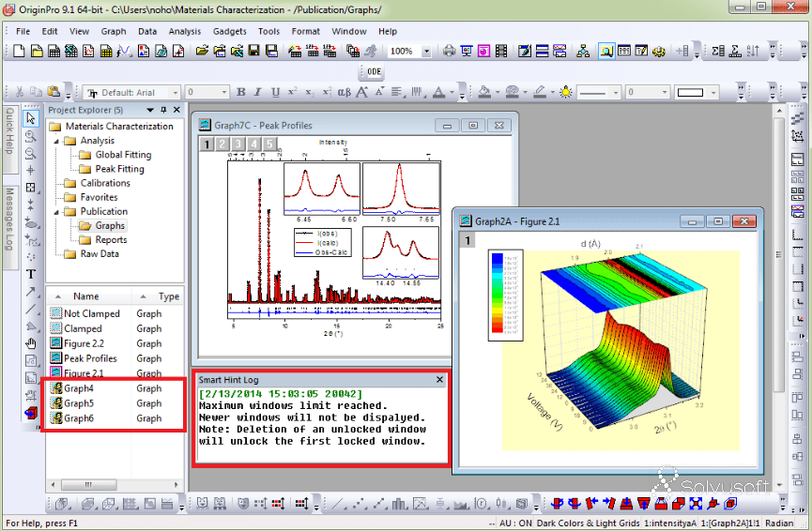Switch to layer 3 in Graph7C window
This screenshot has height=531, width=812.
click(x=237, y=144)
